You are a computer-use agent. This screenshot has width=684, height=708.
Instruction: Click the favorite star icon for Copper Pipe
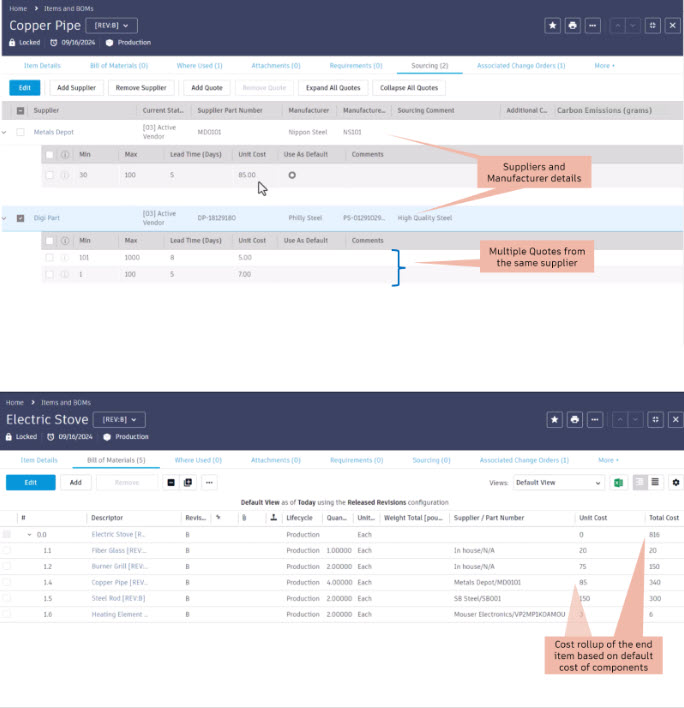[552, 26]
